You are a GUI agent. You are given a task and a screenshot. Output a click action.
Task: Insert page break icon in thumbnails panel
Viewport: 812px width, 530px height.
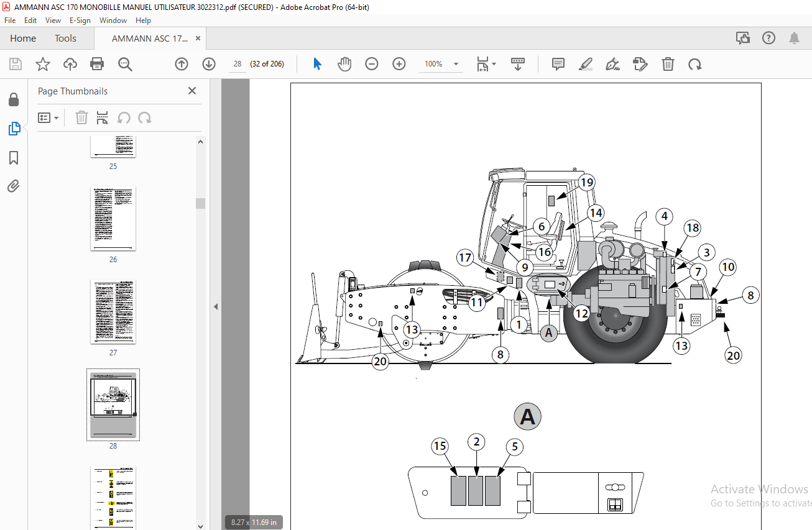pos(103,118)
